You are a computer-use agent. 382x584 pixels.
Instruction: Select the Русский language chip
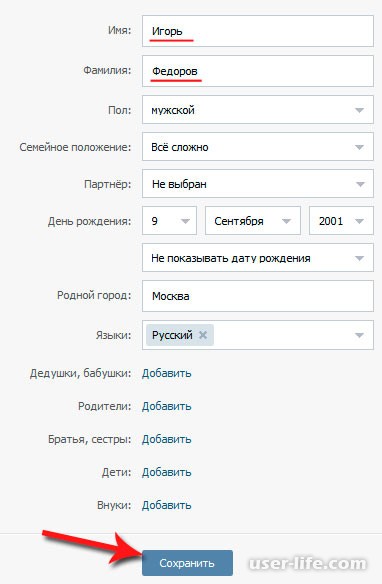[x=172, y=335]
